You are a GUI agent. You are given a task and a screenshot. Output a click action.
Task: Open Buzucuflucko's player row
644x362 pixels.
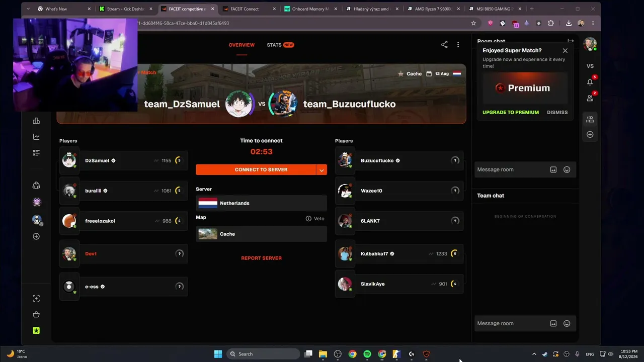399,161
